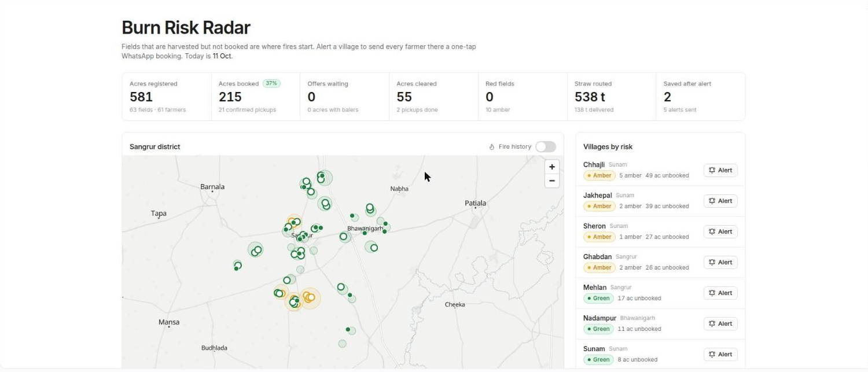The height and width of the screenshot is (372, 868).
Task: Open the Straw routed card
Action: (611, 96)
